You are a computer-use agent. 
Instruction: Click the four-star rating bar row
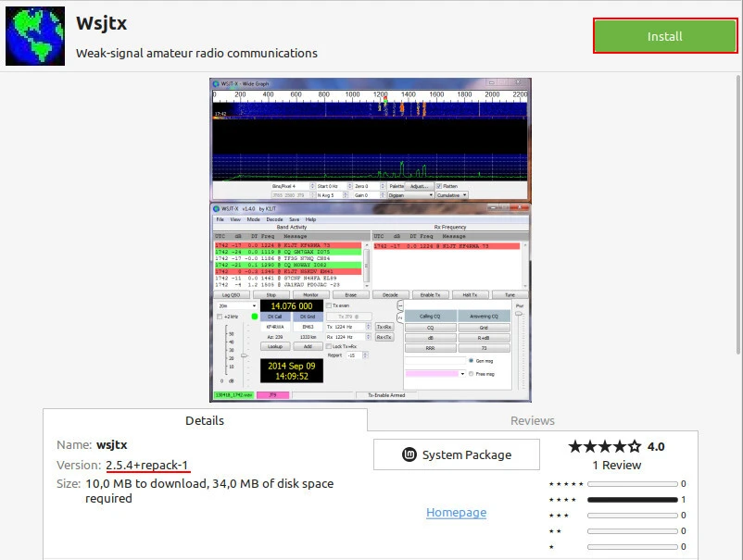[x=617, y=500]
